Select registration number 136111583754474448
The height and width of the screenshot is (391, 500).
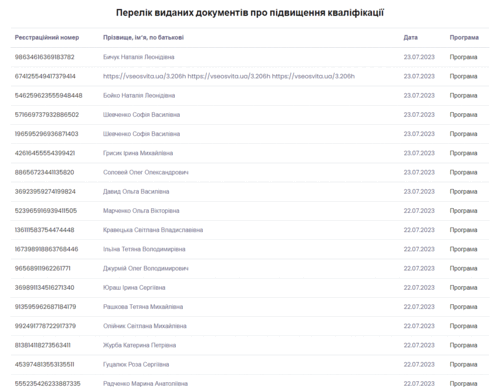(x=44, y=230)
